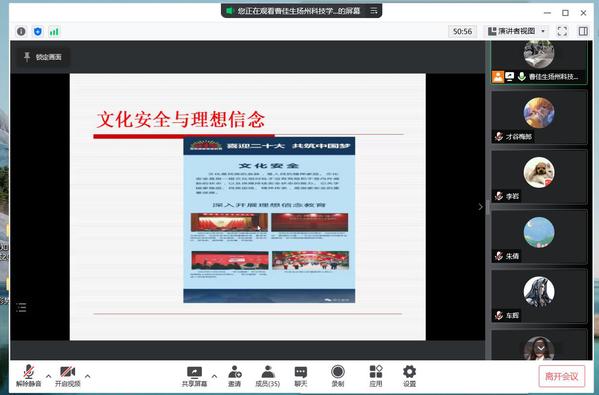Check the green network signal icon
Screen dimensions: 599x395
(54, 31)
